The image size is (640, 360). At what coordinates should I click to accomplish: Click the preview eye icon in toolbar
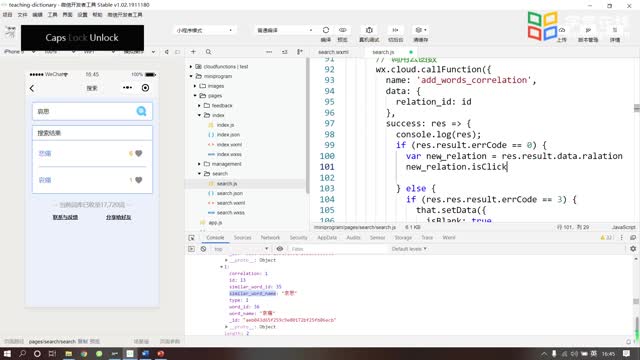coord(342,30)
